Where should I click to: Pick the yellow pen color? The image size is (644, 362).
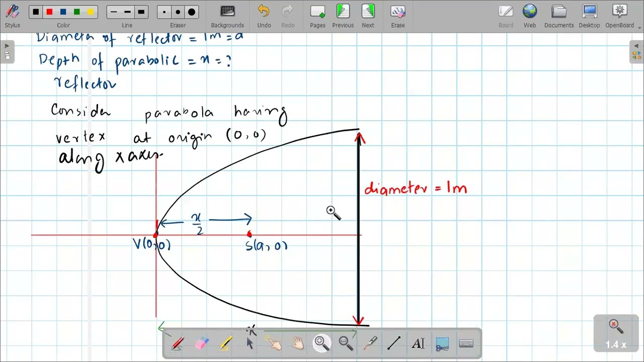pyautogui.click(x=90, y=12)
